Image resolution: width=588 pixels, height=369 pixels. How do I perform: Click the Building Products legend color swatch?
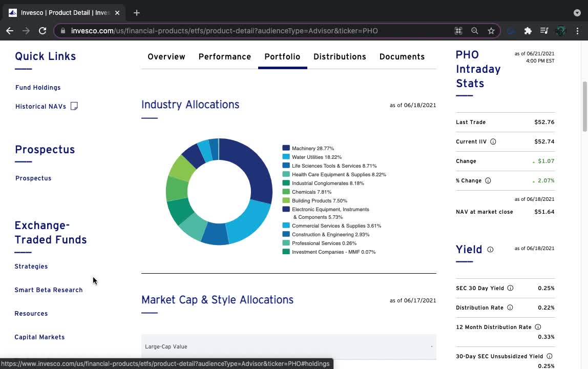286,200
